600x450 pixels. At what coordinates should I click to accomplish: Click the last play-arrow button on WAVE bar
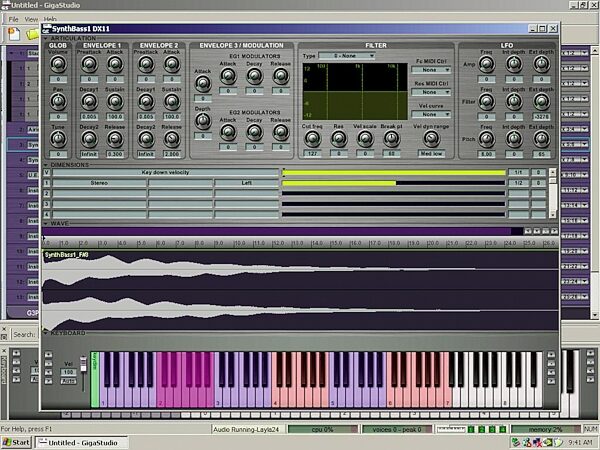tap(554, 231)
